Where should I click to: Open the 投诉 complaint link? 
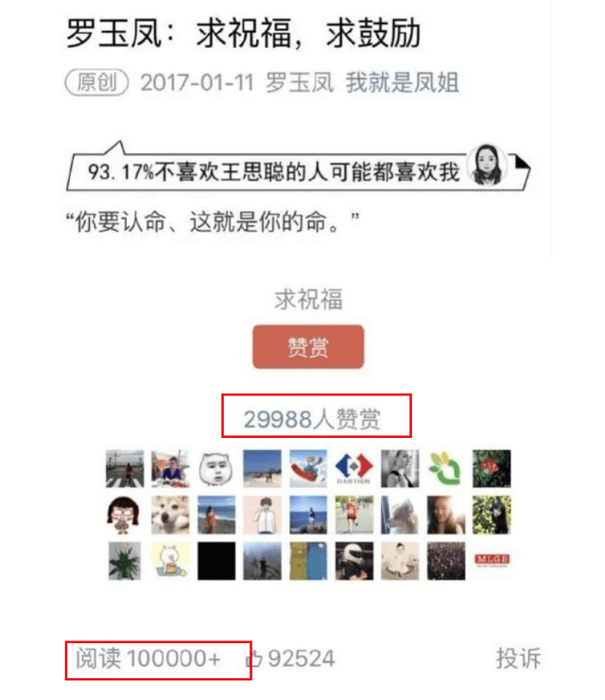click(x=518, y=658)
